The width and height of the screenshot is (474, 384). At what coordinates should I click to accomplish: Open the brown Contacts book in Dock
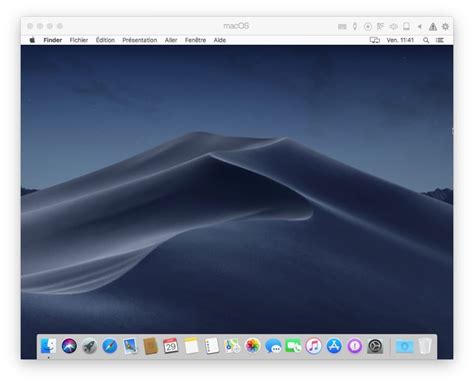point(150,346)
